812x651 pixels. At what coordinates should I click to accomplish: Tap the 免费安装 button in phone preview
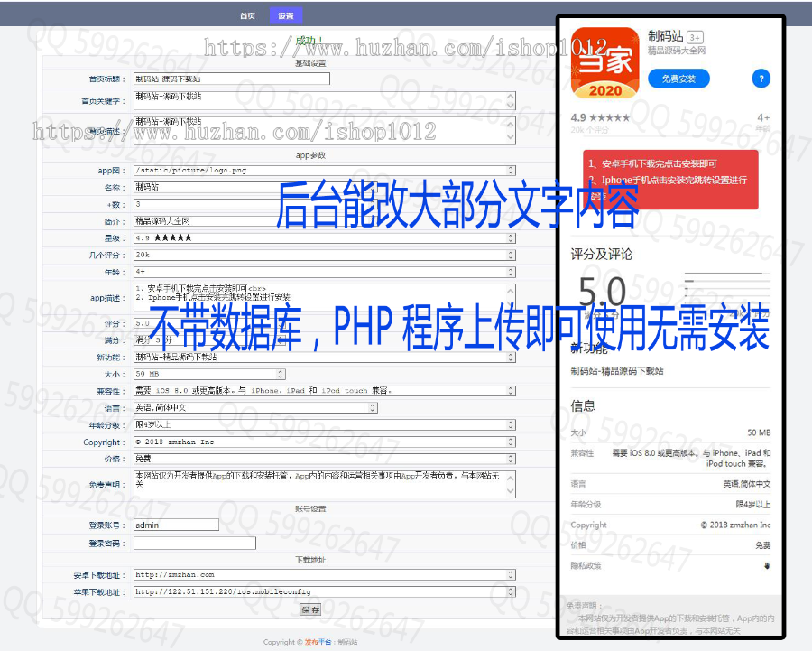tap(678, 79)
